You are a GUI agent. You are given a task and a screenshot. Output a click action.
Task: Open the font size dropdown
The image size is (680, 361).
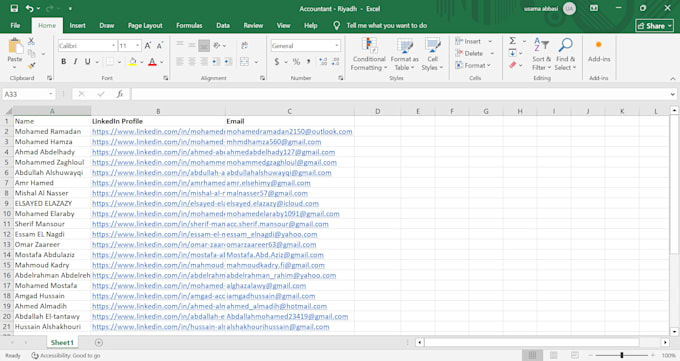(137, 46)
